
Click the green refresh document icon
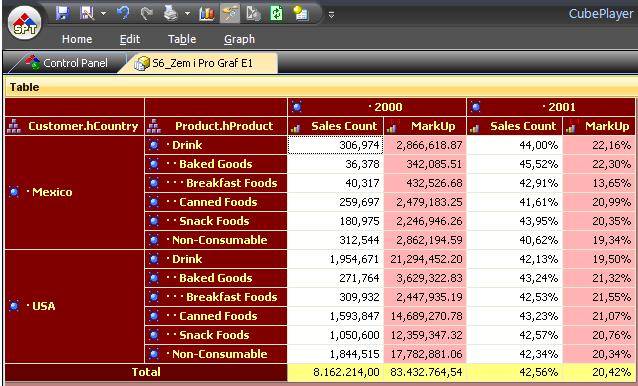tap(276, 13)
